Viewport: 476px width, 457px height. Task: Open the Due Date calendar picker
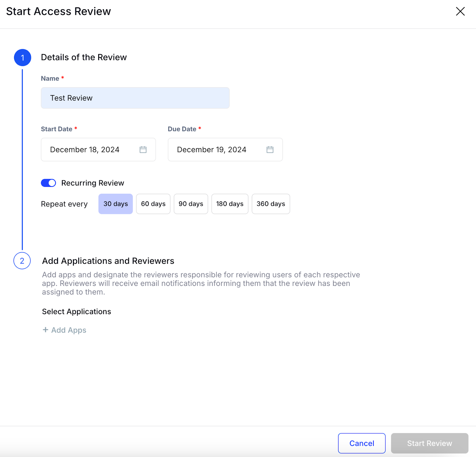coord(270,150)
